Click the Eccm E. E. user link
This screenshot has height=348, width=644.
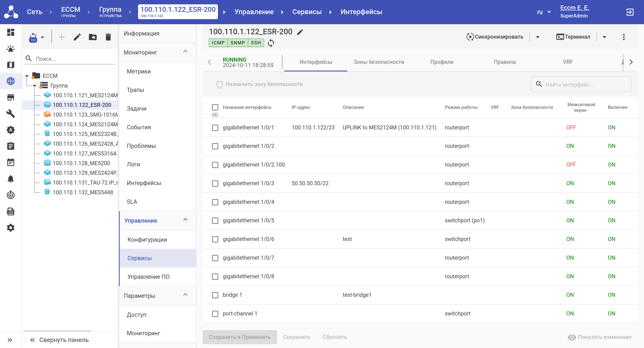(x=575, y=8)
